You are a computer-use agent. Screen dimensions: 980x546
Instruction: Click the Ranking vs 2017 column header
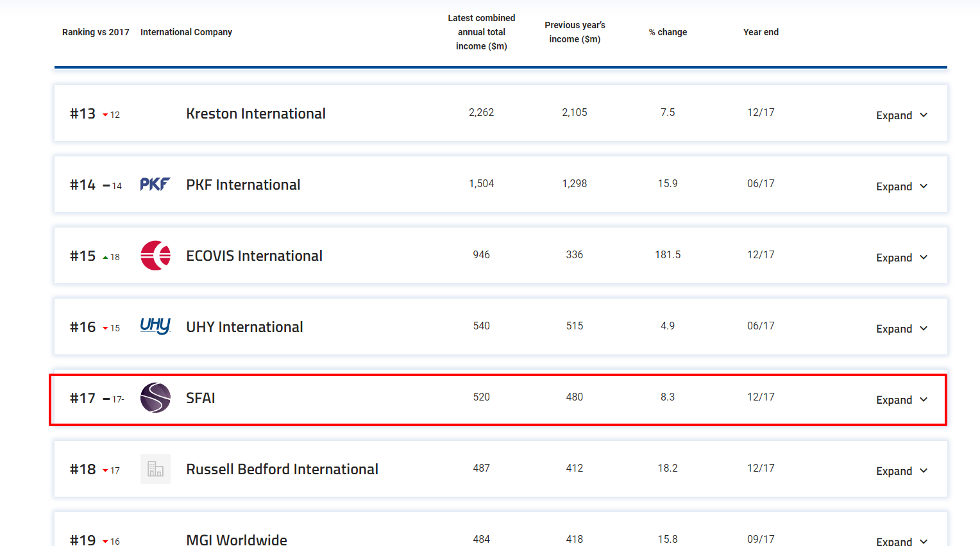pyautogui.click(x=96, y=32)
